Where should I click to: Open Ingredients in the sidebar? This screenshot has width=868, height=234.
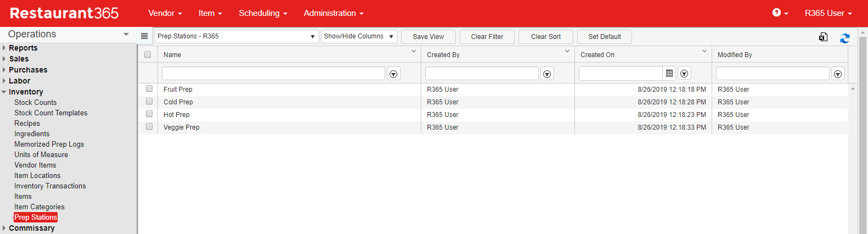coord(32,133)
